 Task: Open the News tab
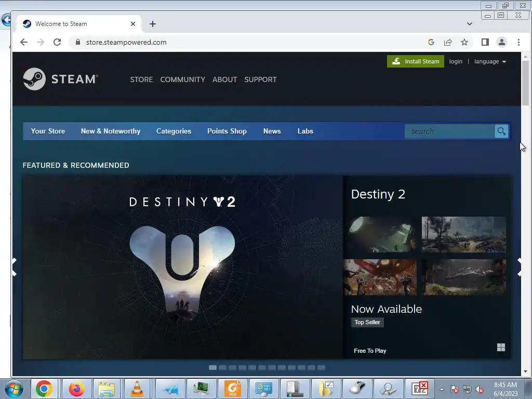[x=272, y=131]
